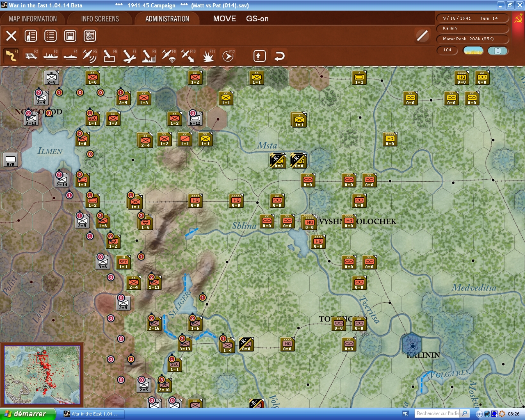The height and width of the screenshot is (420, 525).
Task: Click the Motor Pool 203K status field
Action: point(472,39)
